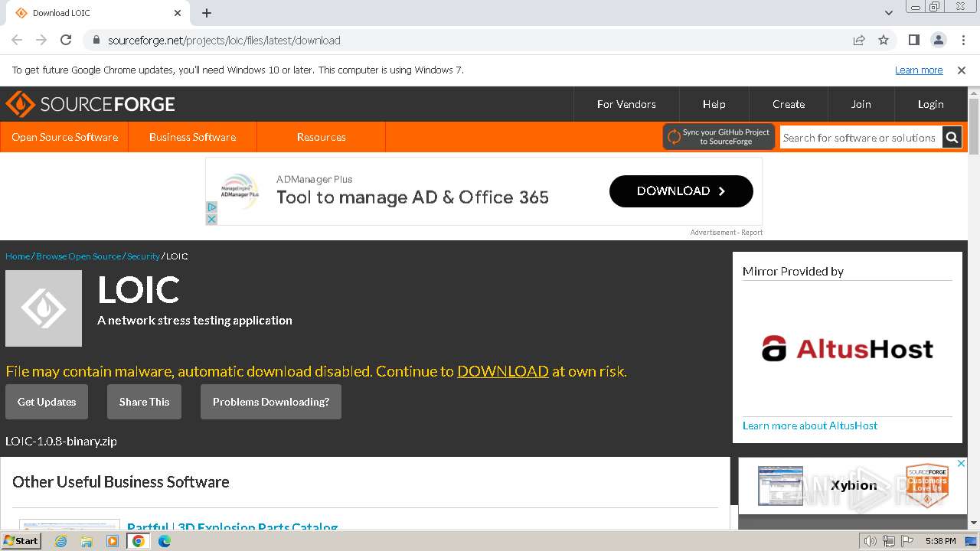980x551 pixels.
Task: Click the ad choices triangle icon
Action: 211,207
